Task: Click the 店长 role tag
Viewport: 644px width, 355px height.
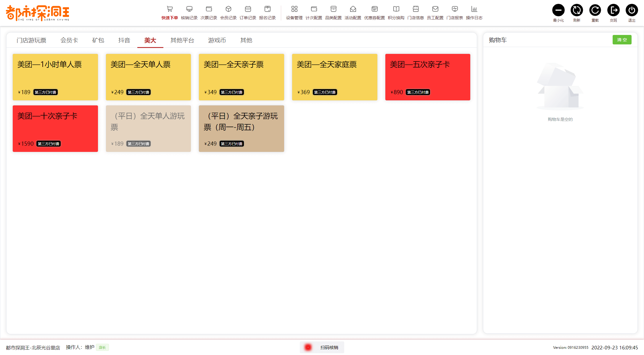Action: pos(102,347)
